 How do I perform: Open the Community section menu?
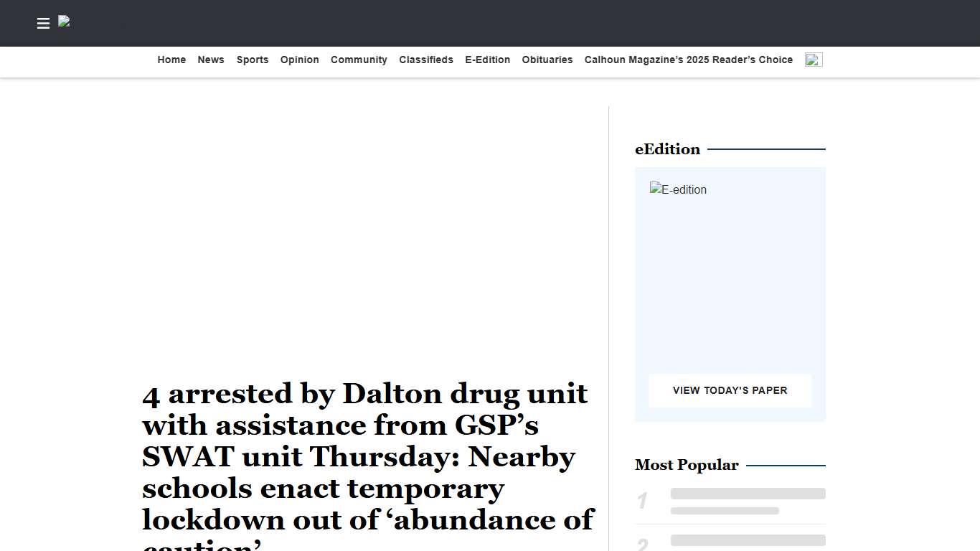point(359,60)
